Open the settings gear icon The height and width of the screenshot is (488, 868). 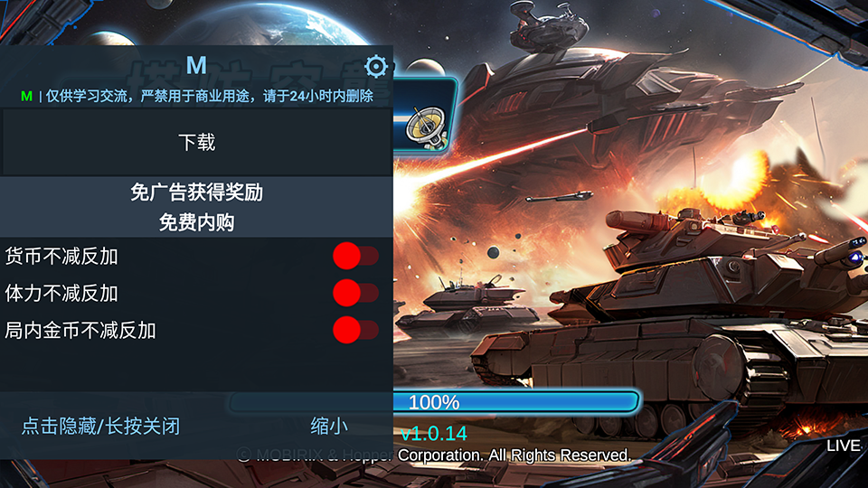376,66
